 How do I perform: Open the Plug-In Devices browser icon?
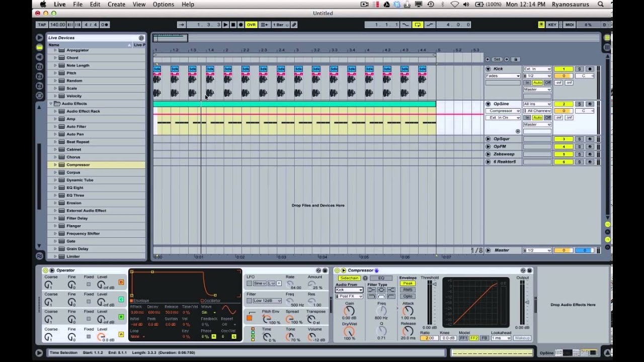pyautogui.click(x=39, y=57)
